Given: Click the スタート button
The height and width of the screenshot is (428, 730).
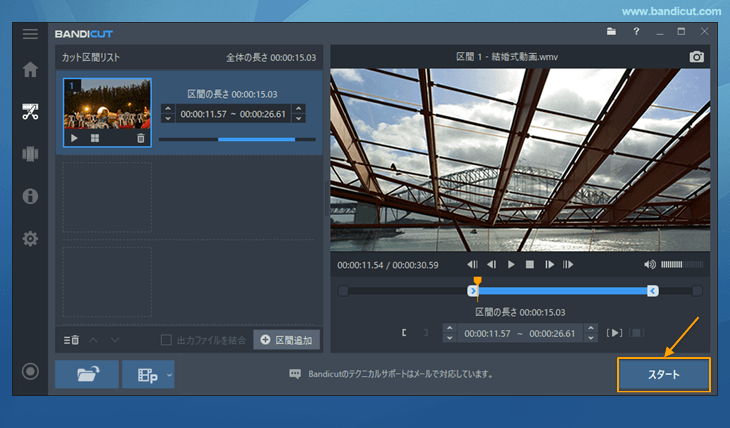Looking at the screenshot, I should click(664, 374).
